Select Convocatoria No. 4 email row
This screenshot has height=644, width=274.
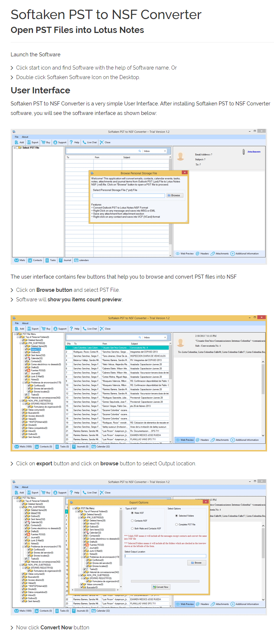[x=117, y=347]
